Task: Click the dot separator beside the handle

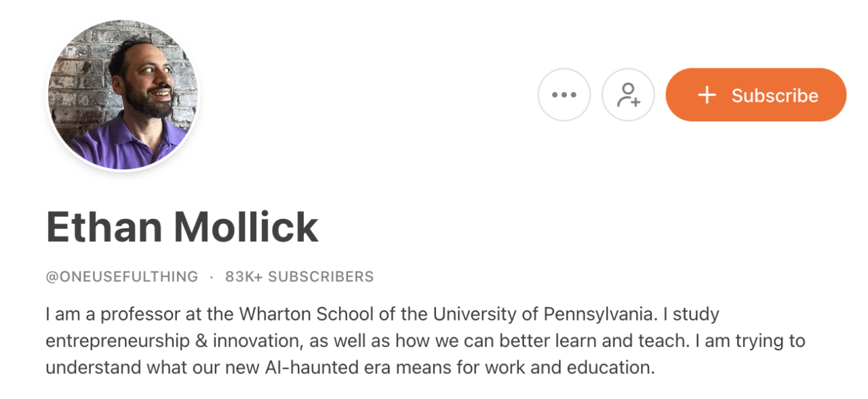Action: [x=212, y=277]
